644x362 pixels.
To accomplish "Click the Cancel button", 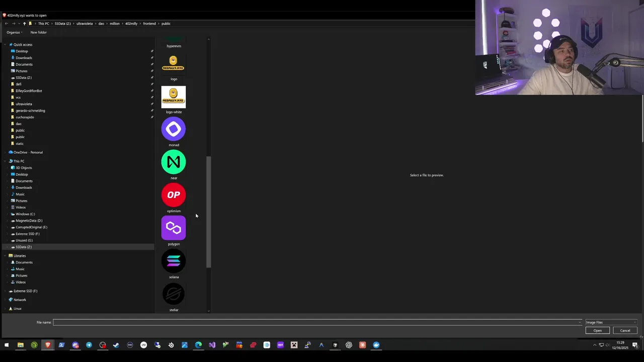I will 625,330.
